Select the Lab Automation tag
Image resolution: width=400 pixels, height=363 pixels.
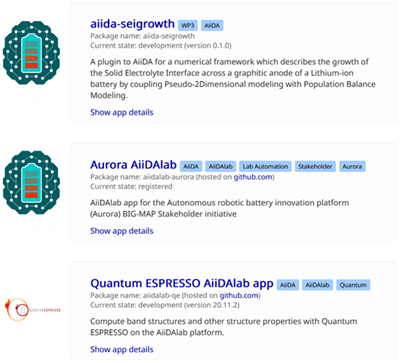265,166
